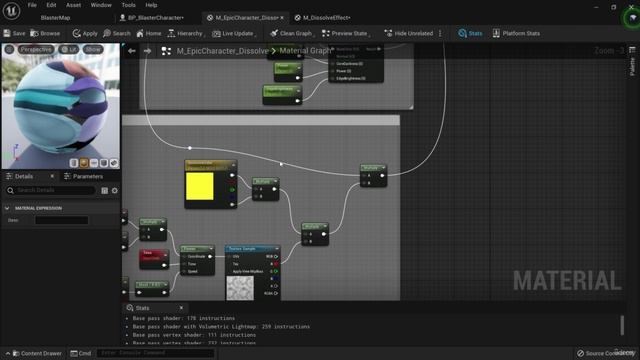Close the M_EpicCharacter_Dissolve tab
The height and width of the screenshot is (360, 640).
point(282,18)
